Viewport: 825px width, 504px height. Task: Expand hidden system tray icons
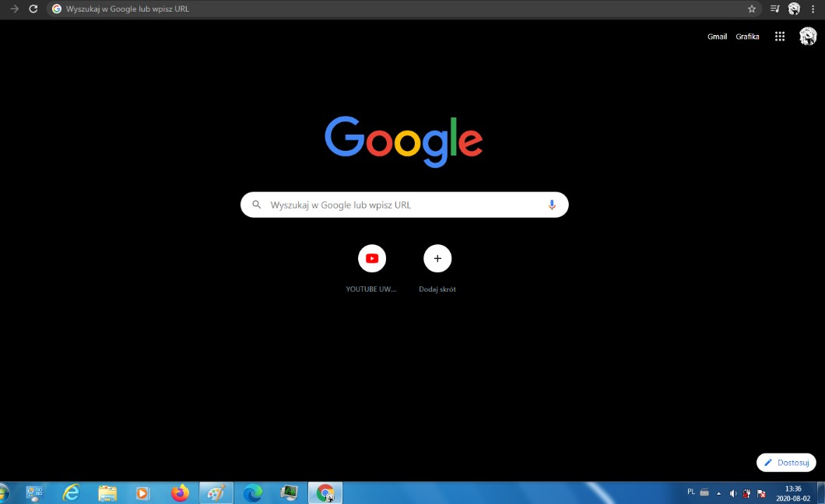[718, 493]
